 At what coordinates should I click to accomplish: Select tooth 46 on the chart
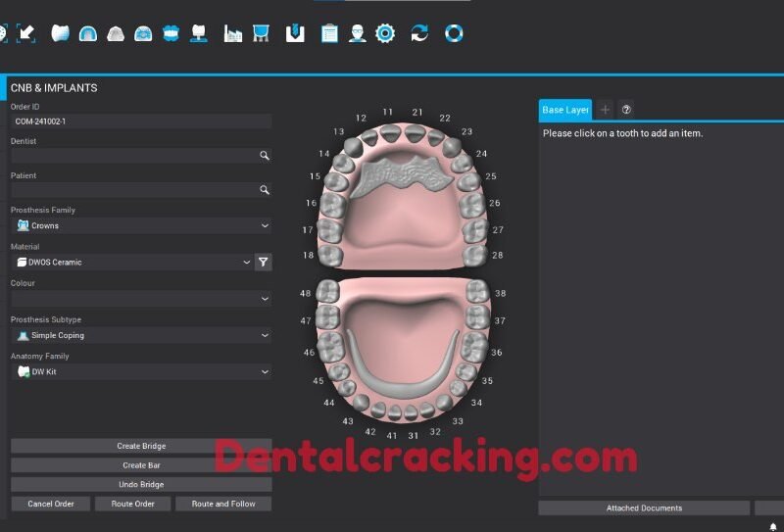tap(331, 348)
